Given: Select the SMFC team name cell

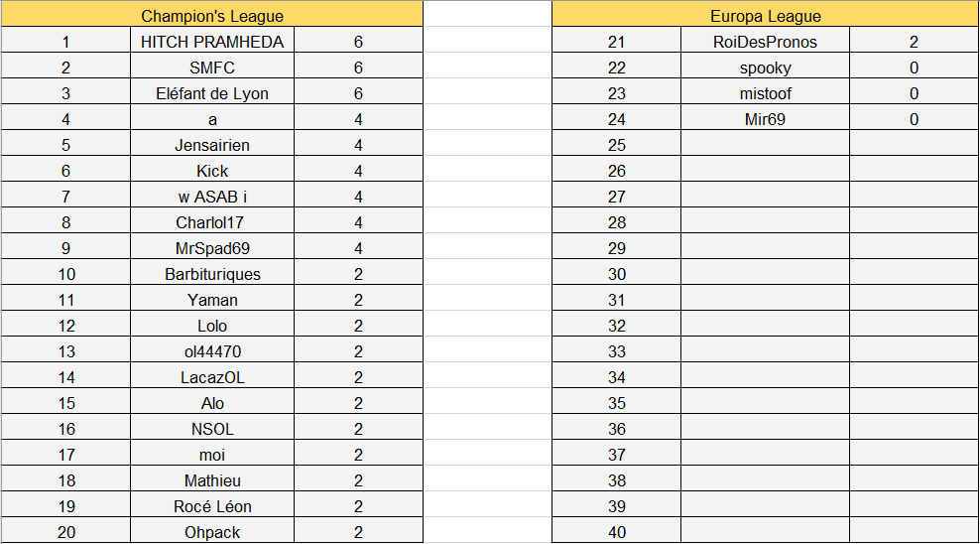Looking at the screenshot, I should (x=212, y=68).
